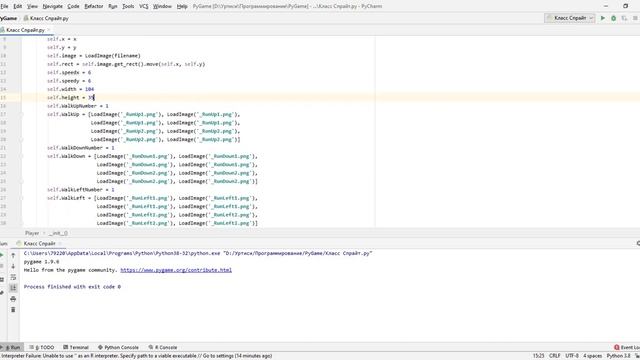Viewport: 640px width, 360px height.
Task: Open the Terminal tool window
Action: (x=76, y=347)
